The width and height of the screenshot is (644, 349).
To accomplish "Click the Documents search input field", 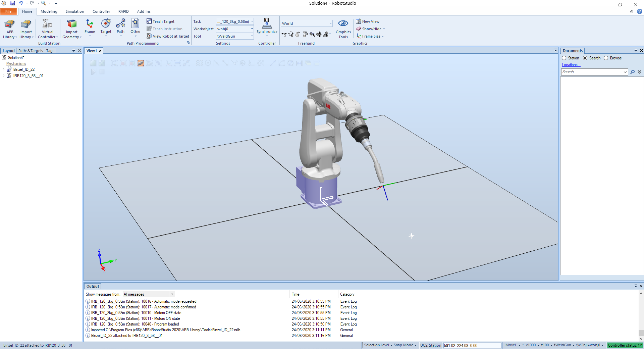I will coord(592,72).
